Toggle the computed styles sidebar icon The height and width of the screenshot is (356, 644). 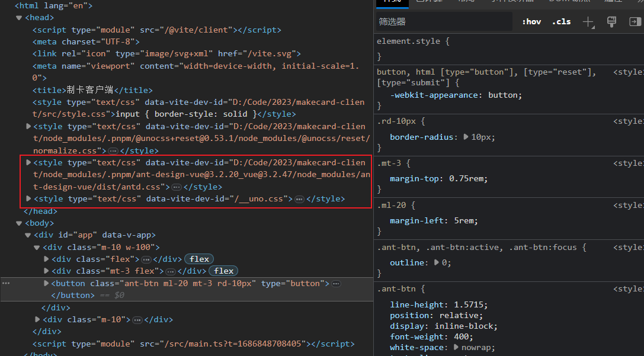tap(635, 22)
